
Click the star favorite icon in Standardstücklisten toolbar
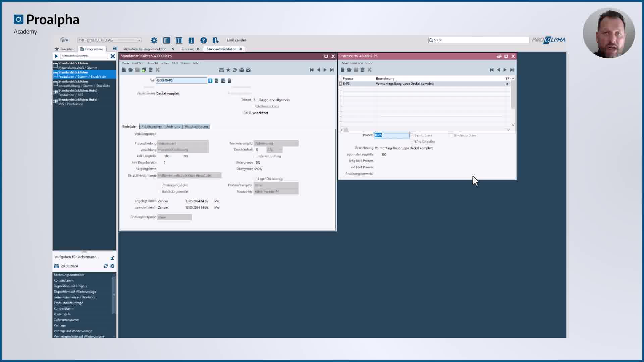228,70
